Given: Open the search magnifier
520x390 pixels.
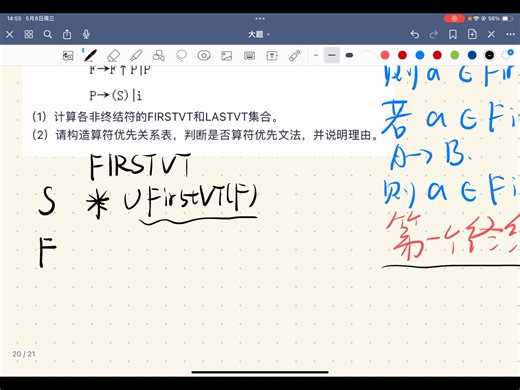Looking at the screenshot, I should (x=48, y=34).
